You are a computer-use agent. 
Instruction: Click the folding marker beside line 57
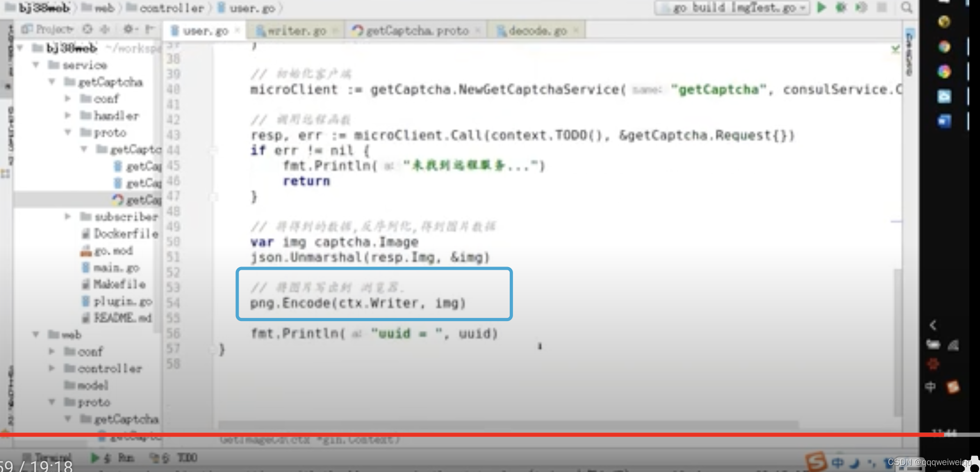[x=213, y=349]
